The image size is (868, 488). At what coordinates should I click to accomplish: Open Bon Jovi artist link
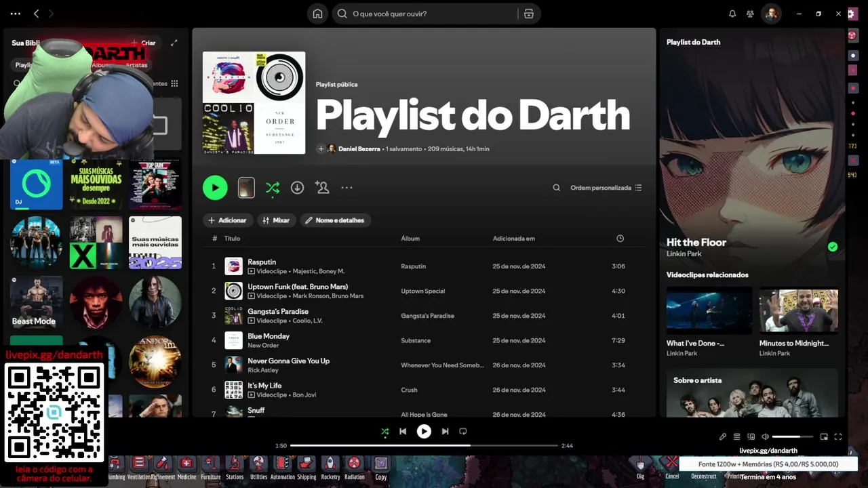pyautogui.click(x=304, y=394)
